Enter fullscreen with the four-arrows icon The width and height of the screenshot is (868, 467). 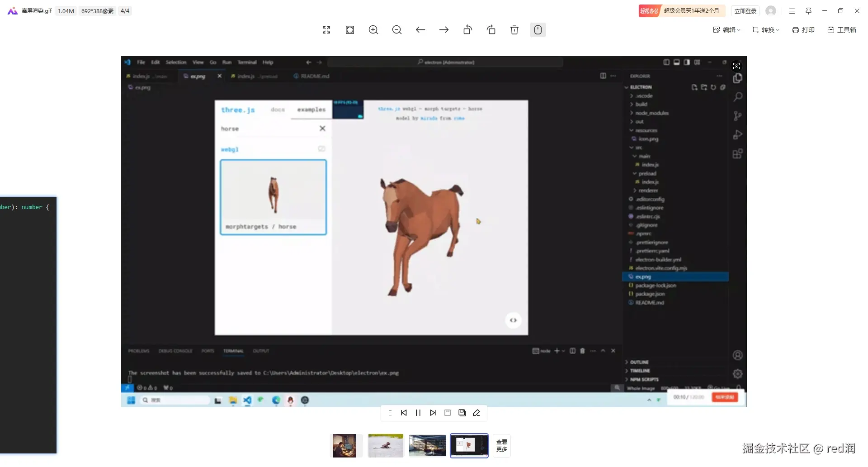(x=326, y=30)
